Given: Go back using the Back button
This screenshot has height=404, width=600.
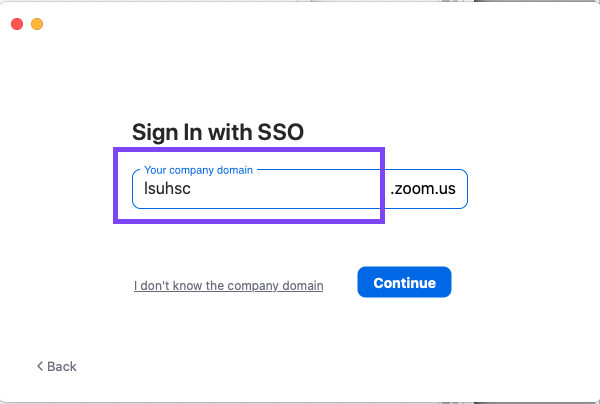Looking at the screenshot, I should point(56,366).
